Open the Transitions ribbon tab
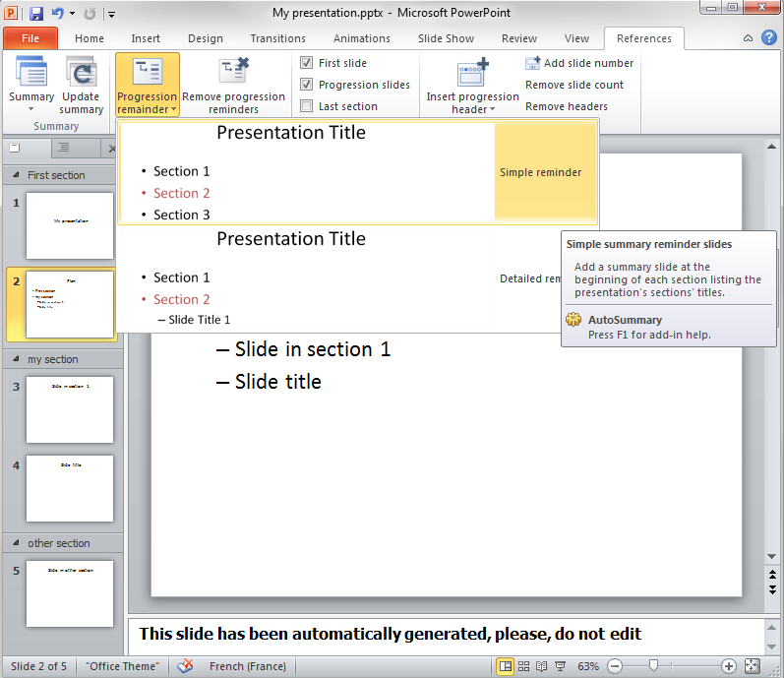 [x=278, y=38]
